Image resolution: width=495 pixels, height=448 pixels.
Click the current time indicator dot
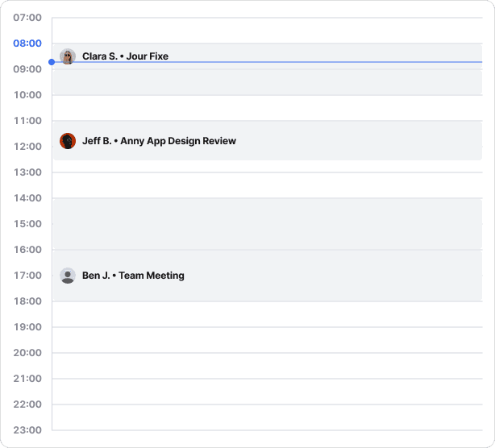click(x=52, y=62)
